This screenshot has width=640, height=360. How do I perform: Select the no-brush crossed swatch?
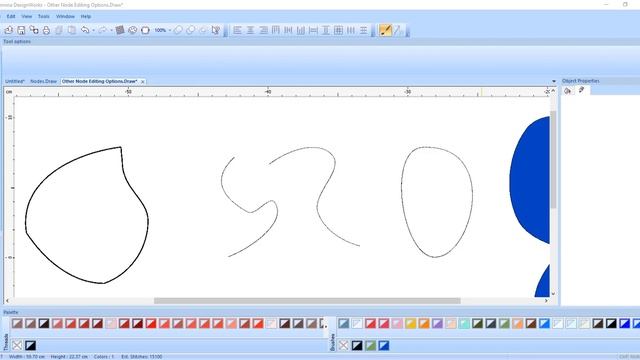(x=344, y=345)
